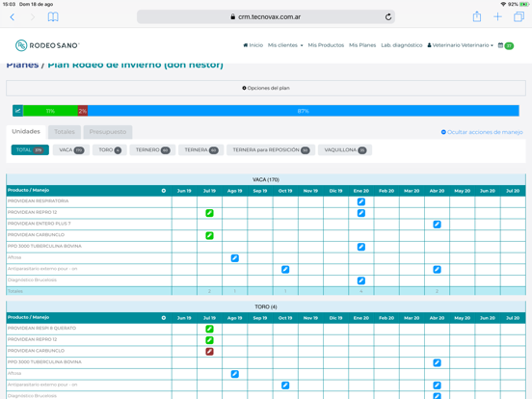Edit TORO Providean Respi 8 Querato Jul 19 action
This screenshot has width=532, height=399.
tap(209, 329)
